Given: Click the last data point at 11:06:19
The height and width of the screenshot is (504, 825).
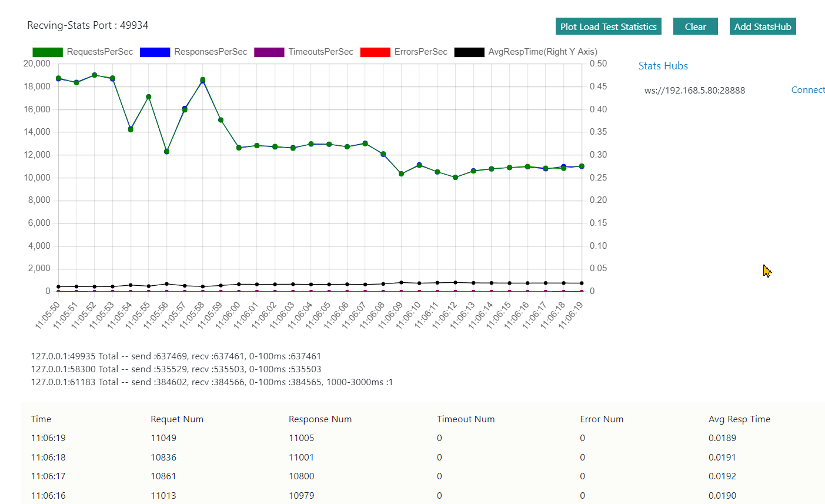Looking at the screenshot, I should coord(582,166).
